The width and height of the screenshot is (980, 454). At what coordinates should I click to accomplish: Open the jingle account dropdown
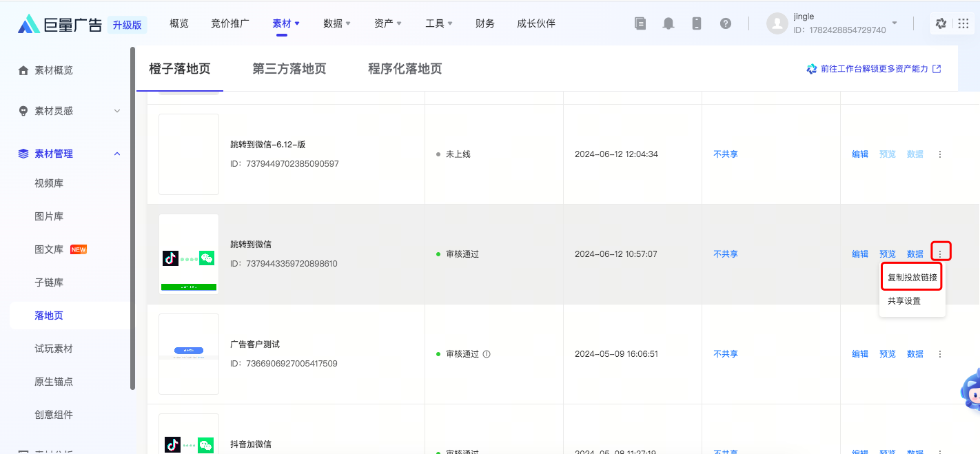[x=894, y=23]
